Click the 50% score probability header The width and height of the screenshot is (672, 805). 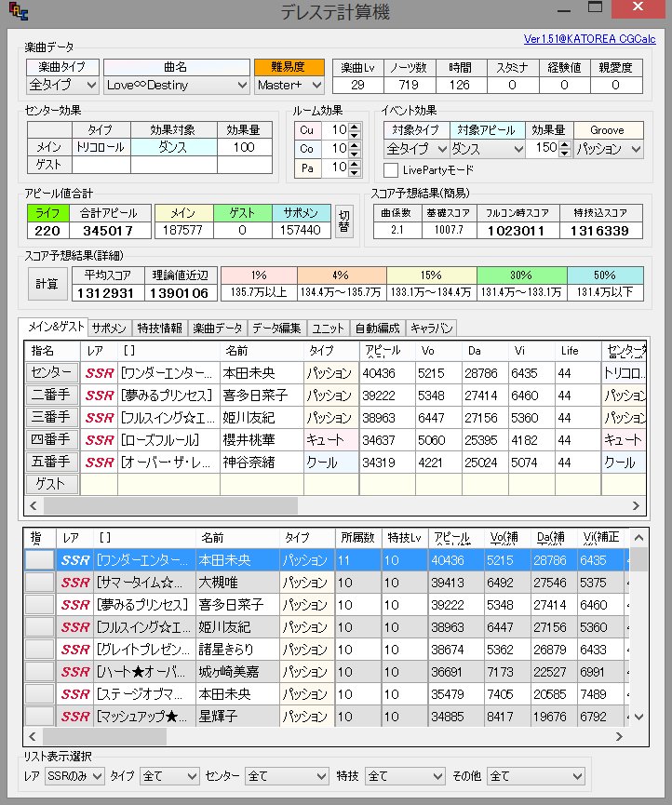pos(605,275)
